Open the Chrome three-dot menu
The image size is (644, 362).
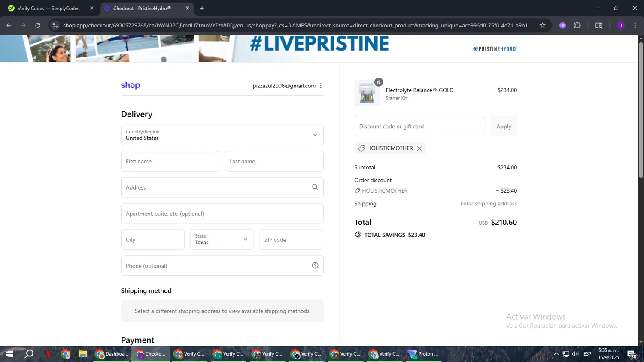click(635, 25)
